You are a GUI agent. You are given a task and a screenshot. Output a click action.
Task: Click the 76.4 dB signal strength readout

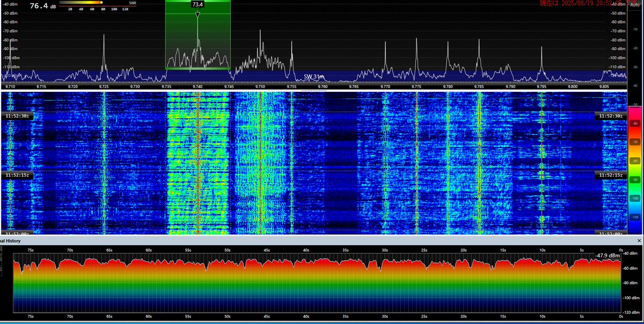click(42, 5)
